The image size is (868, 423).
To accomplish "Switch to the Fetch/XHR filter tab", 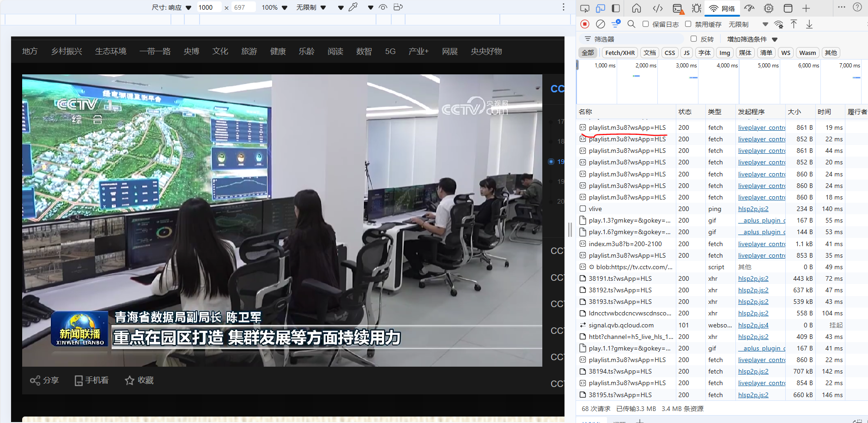I will click(x=620, y=53).
